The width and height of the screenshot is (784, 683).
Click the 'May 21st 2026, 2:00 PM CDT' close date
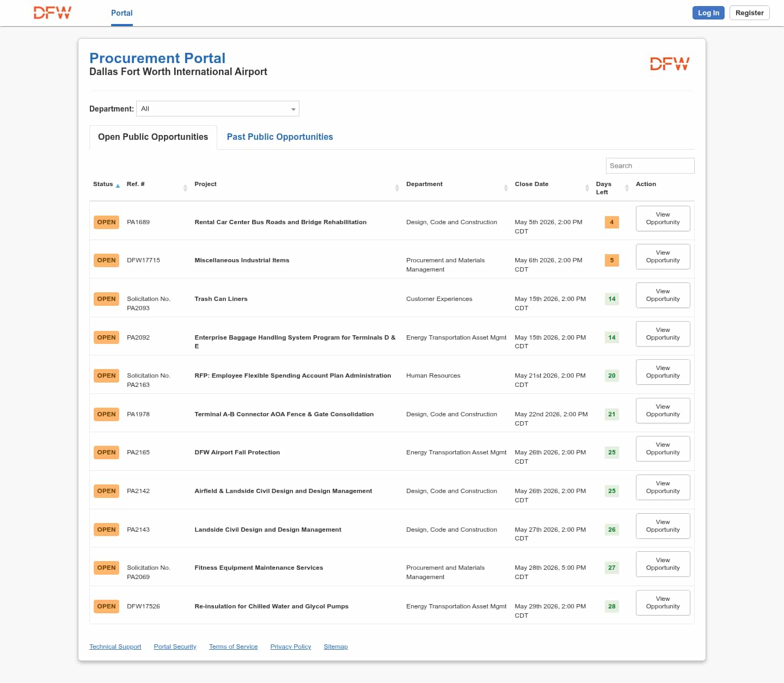click(x=550, y=380)
